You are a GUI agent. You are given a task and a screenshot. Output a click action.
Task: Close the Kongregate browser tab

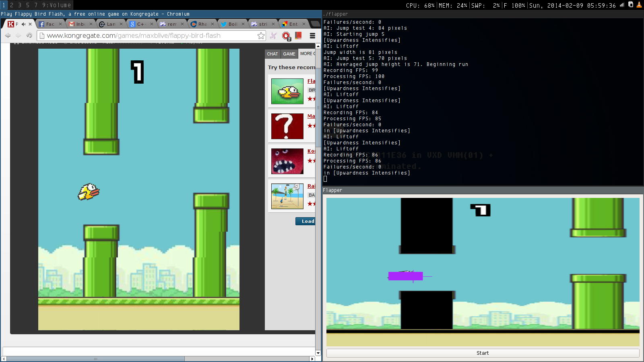pos(30,24)
